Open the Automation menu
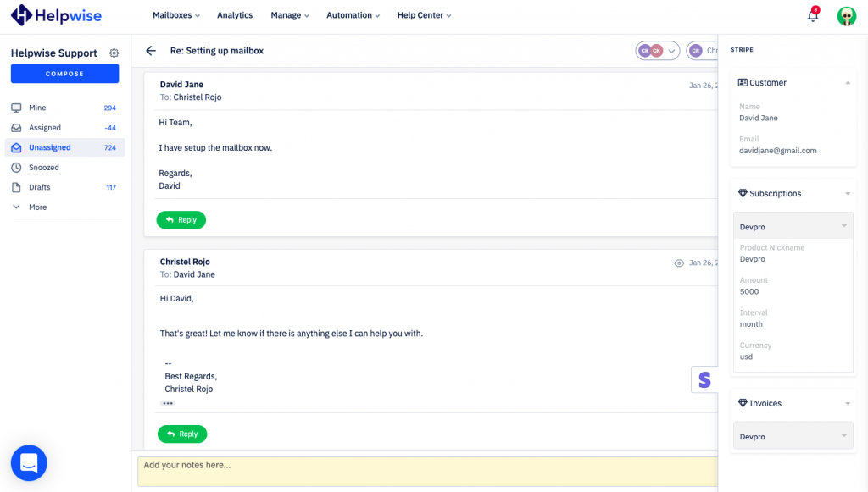Viewport: 868px width, 492px height. click(353, 15)
